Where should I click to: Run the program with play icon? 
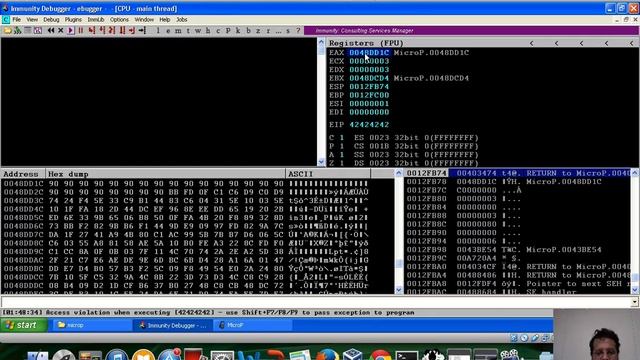pyautogui.click(x=71, y=31)
